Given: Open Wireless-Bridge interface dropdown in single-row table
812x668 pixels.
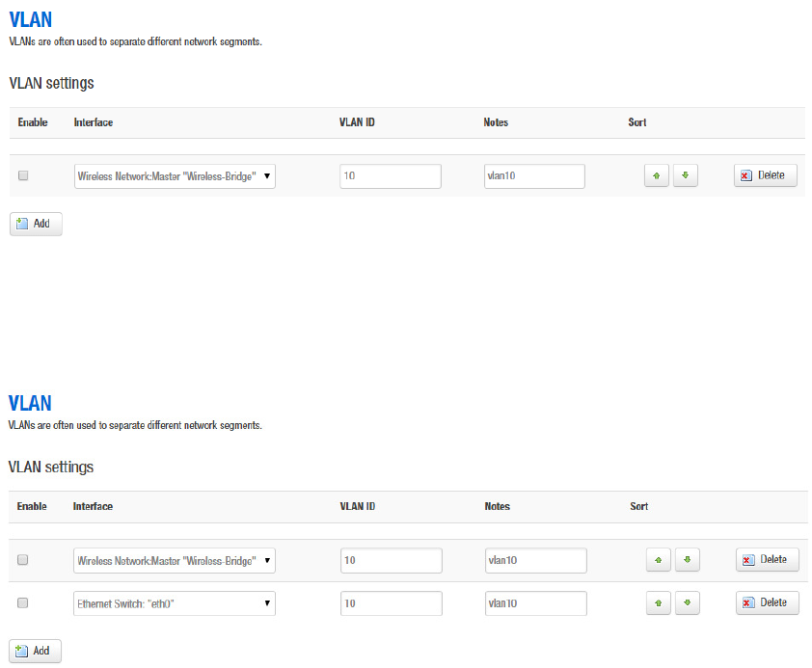Looking at the screenshot, I should (175, 176).
